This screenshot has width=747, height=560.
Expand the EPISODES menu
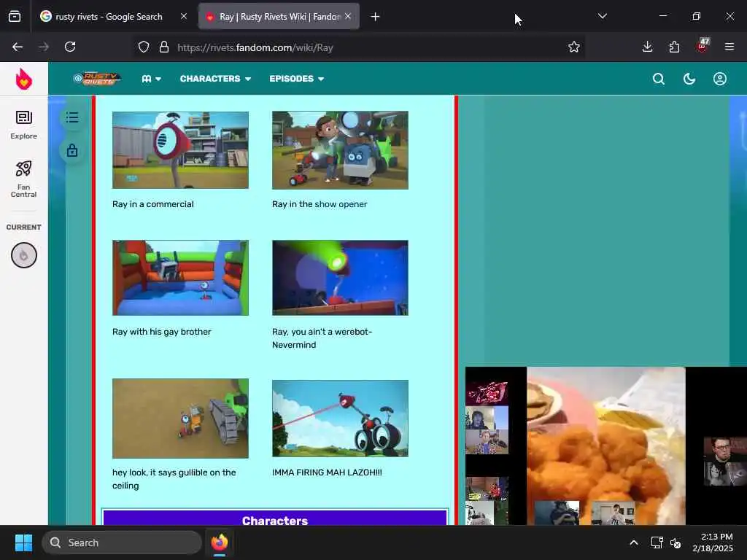pyautogui.click(x=296, y=79)
